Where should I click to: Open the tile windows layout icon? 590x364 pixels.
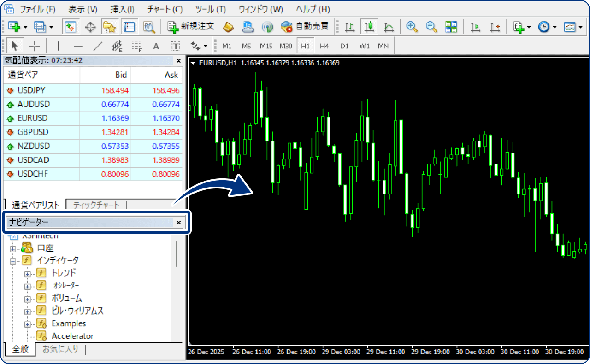(451, 27)
